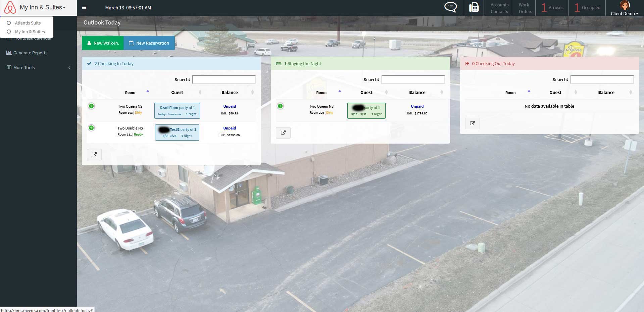This screenshot has width=644, height=312.
Task: Open the Client Demo user dropdown
Action: click(x=625, y=13)
